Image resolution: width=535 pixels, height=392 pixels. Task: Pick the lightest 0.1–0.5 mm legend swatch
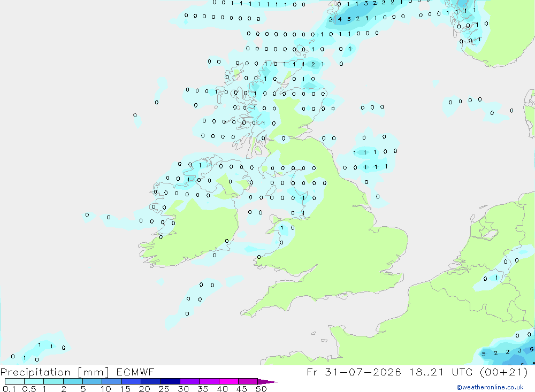pos(14,381)
